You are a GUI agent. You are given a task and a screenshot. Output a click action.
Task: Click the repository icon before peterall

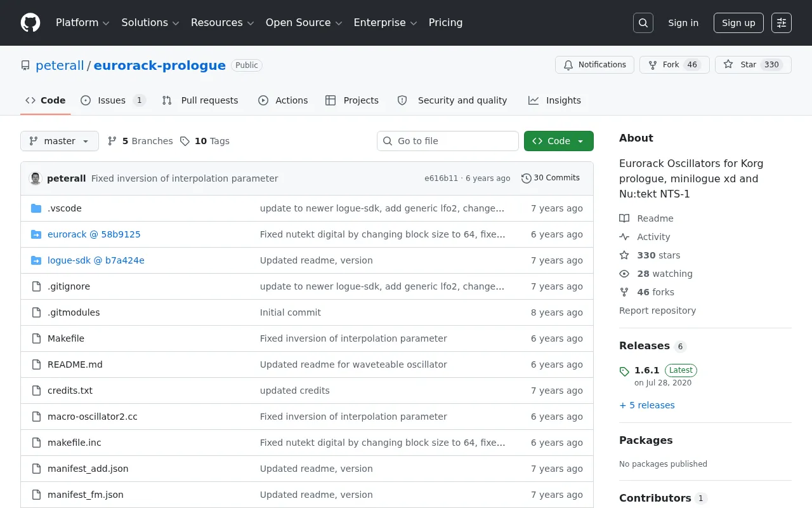pyautogui.click(x=25, y=65)
